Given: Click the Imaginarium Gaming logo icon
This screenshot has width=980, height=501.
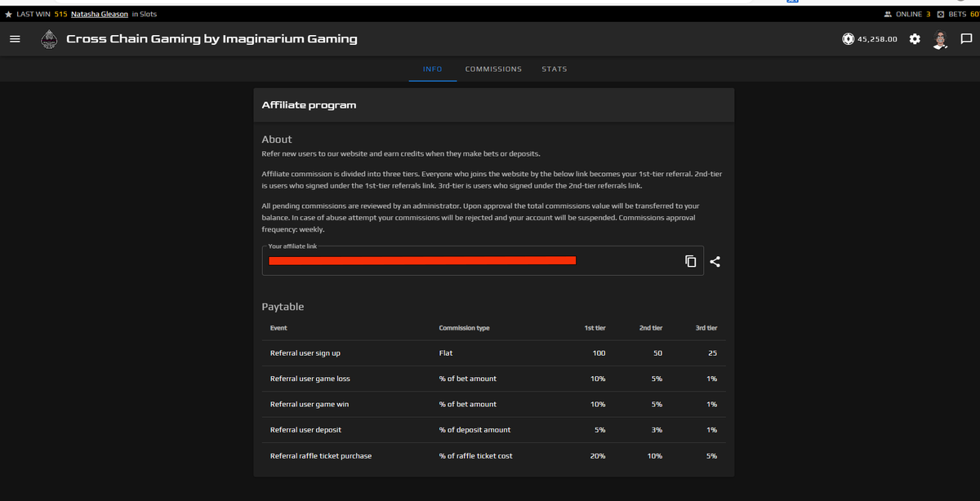Looking at the screenshot, I should pyautogui.click(x=48, y=39).
